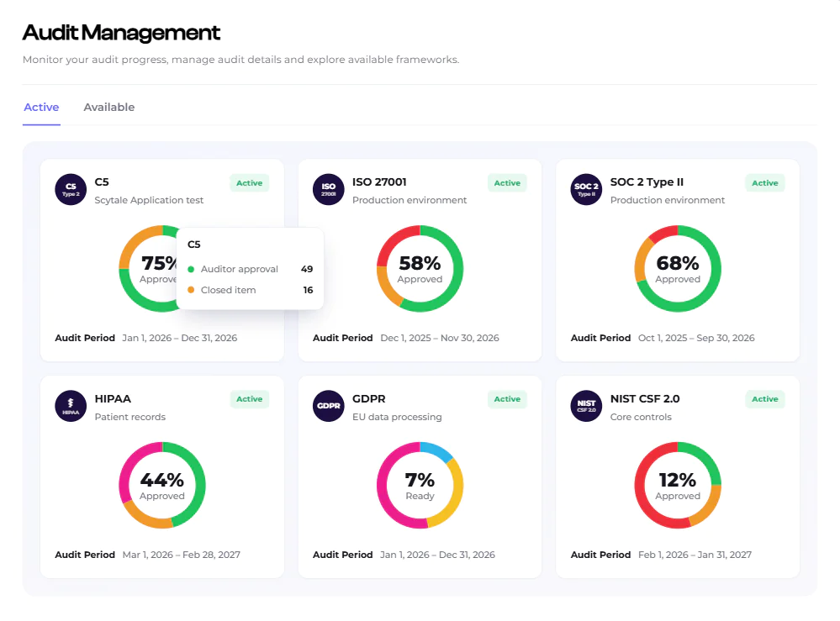The height and width of the screenshot is (621, 840).
Task: Click 'Production environment' under SOC 2 Type II
Action: click(x=668, y=200)
